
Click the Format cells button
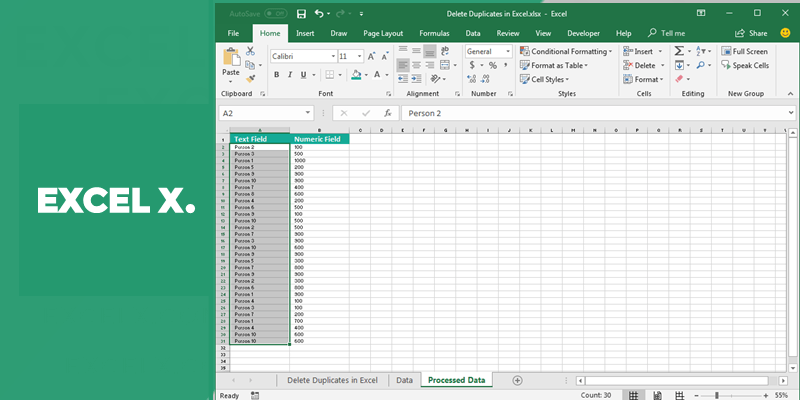point(643,79)
